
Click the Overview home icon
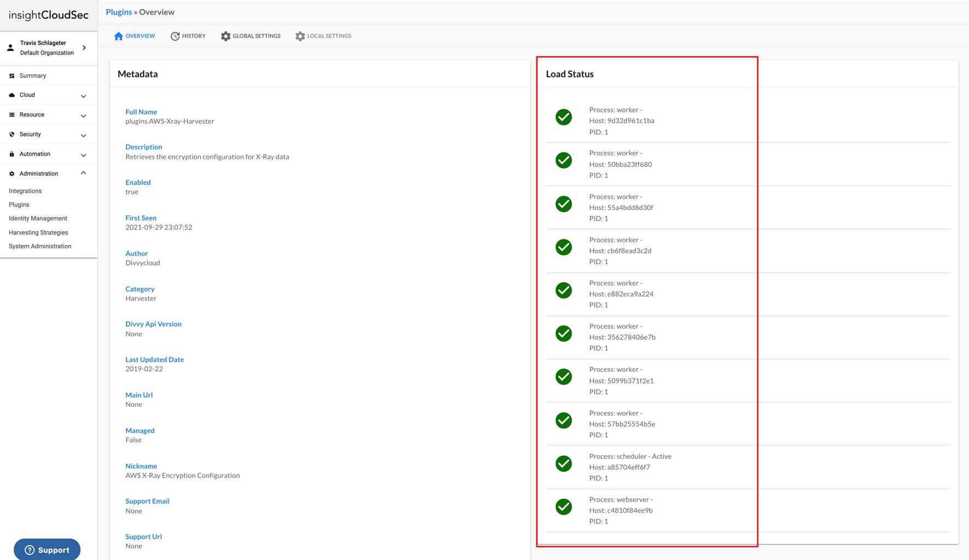point(119,36)
